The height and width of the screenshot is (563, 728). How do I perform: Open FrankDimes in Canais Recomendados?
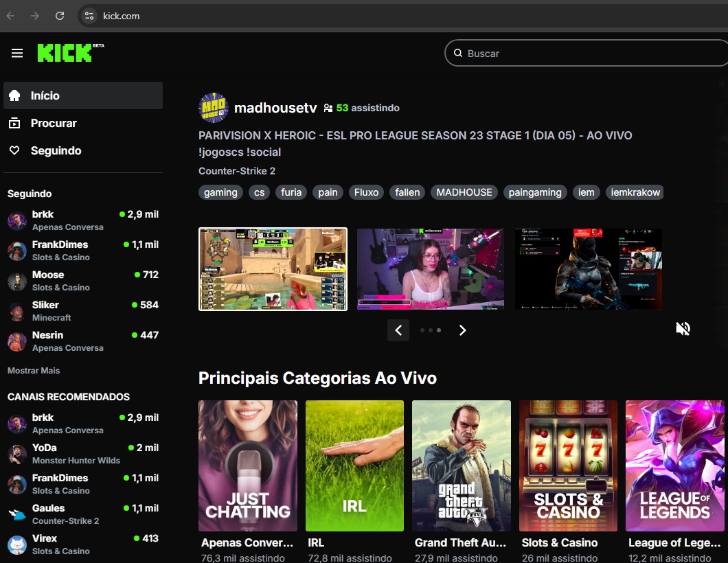point(83,484)
